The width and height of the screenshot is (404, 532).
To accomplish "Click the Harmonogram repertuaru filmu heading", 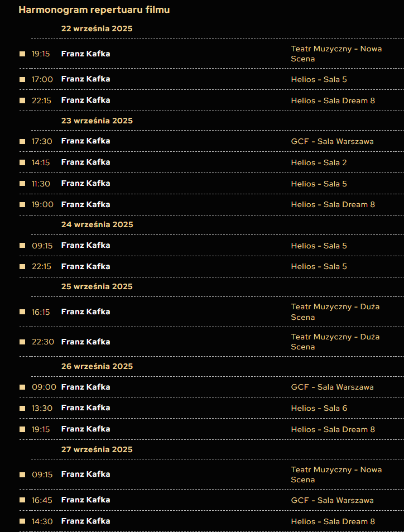I will point(94,9).
